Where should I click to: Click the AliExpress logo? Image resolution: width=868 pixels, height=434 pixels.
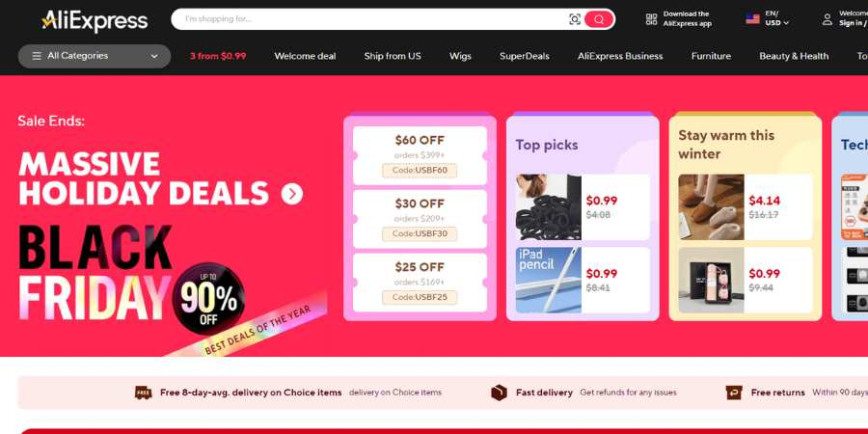[x=95, y=21]
